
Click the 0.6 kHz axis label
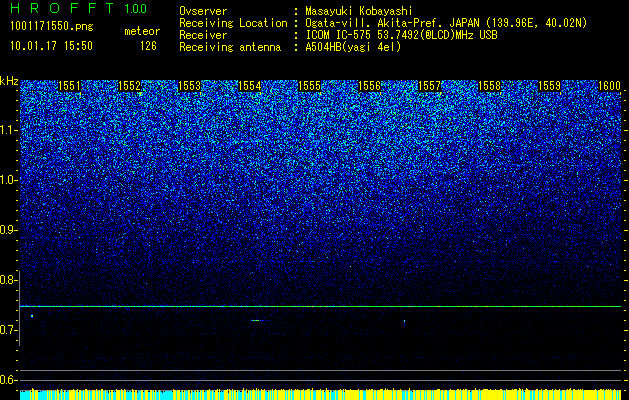(x=8, y=380)
